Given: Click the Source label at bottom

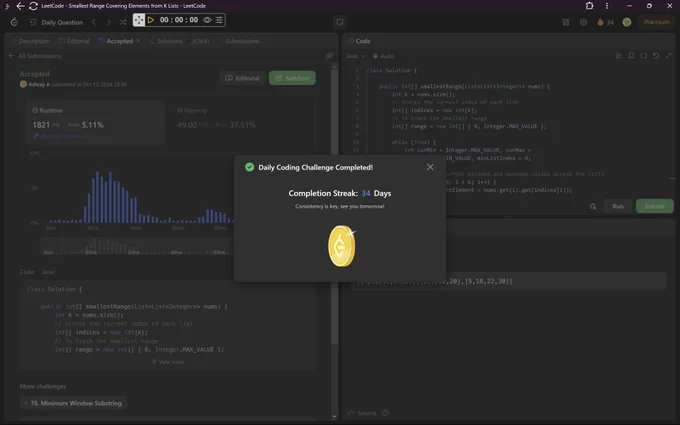Looking at the screenshot, I should tap(362, 413).
